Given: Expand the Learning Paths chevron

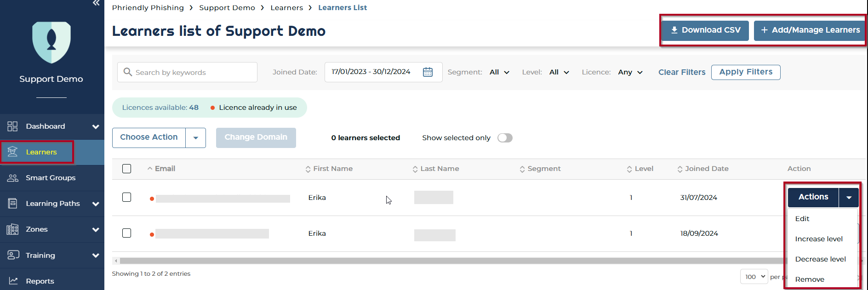Looking at the screenshot, I should coord(96,204).
